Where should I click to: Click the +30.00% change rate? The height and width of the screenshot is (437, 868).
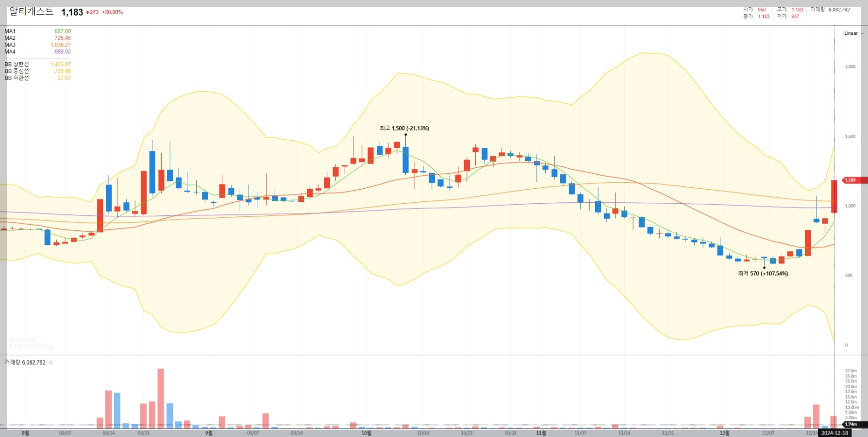coord(112,12)
